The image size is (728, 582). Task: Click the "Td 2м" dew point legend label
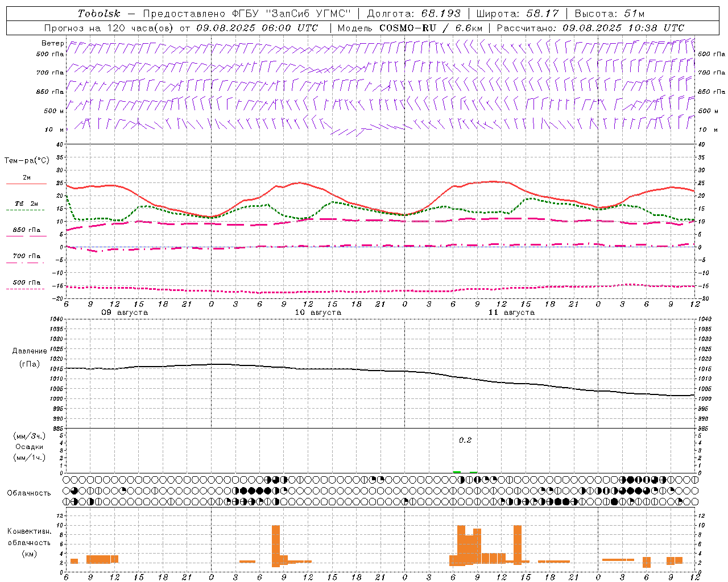tap(27, 203)
